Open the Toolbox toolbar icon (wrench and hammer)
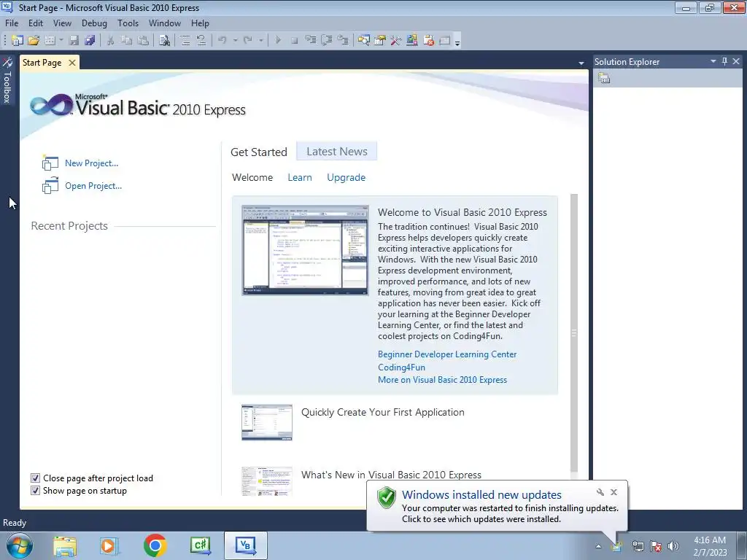Screen dimensions: 747x560 (x=396, y=41)
